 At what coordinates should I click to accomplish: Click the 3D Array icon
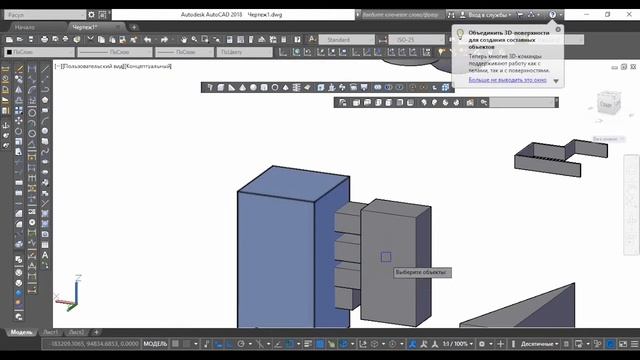tap(445, 87)
